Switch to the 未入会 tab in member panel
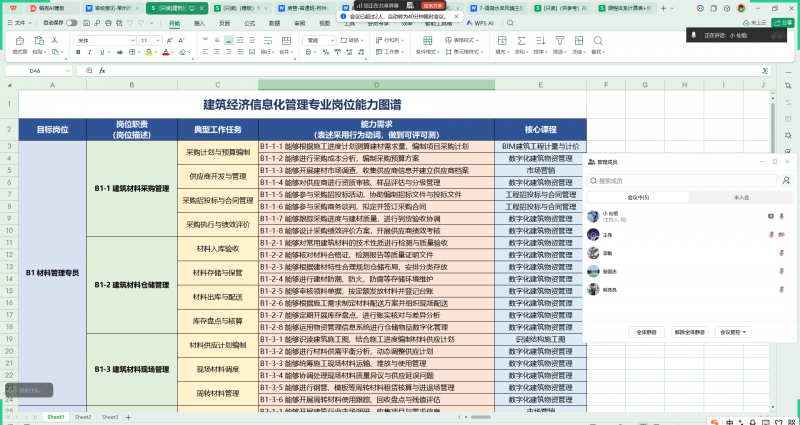This screenshot has width=800, height=425. 741,197
